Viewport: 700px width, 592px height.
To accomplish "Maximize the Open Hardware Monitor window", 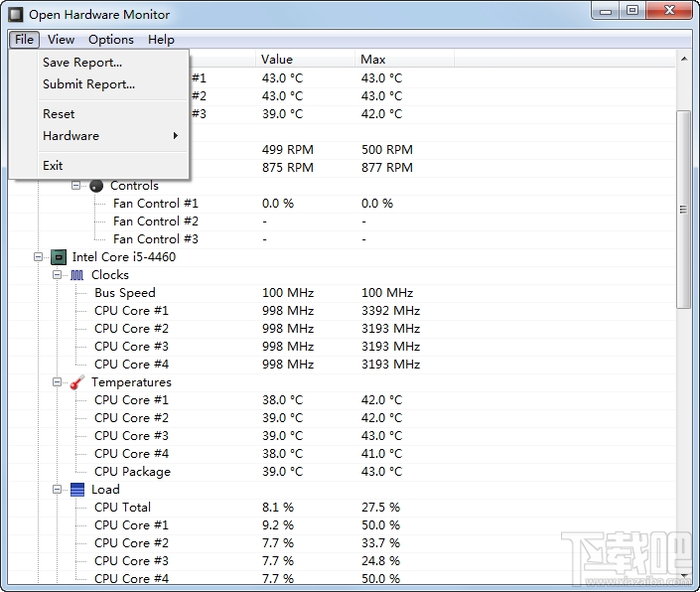I will point(632,11).
